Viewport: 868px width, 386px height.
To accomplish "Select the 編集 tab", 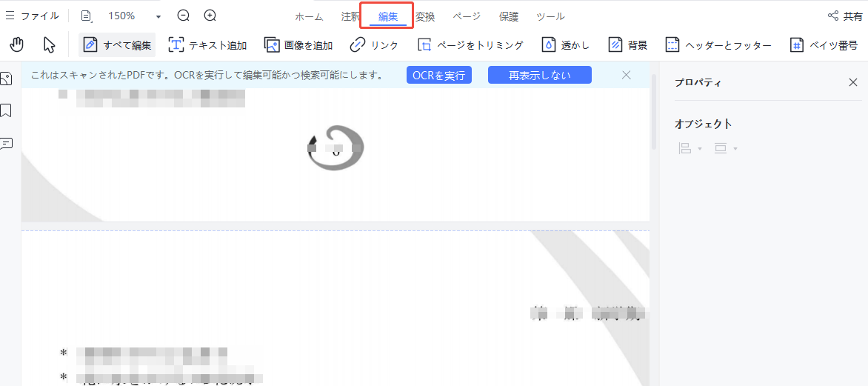I will pyautogui.click(x=388, y=16).
